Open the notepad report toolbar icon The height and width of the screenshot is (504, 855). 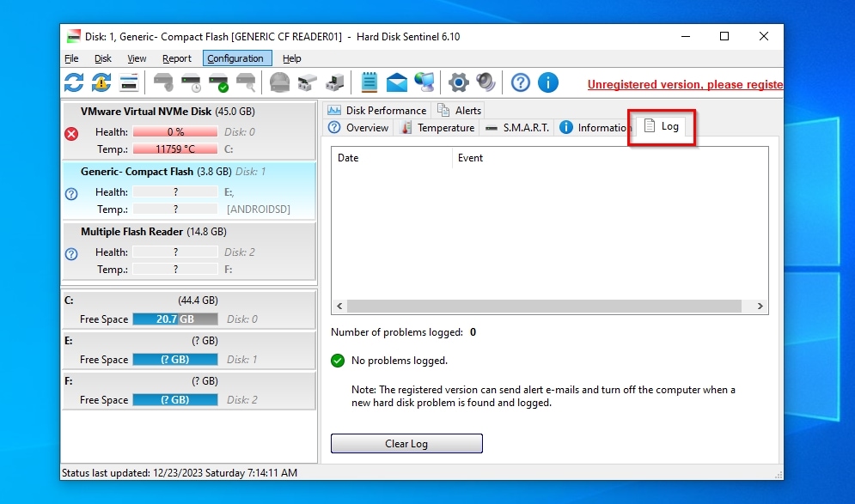click(x=369, y=82)
